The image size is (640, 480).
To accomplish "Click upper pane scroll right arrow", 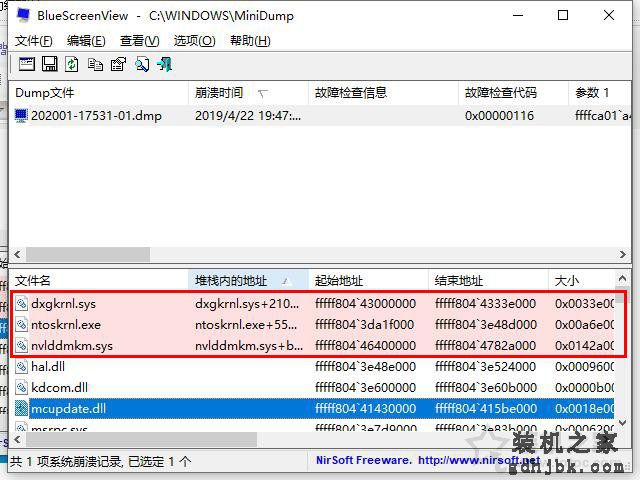I will point(622,254).
